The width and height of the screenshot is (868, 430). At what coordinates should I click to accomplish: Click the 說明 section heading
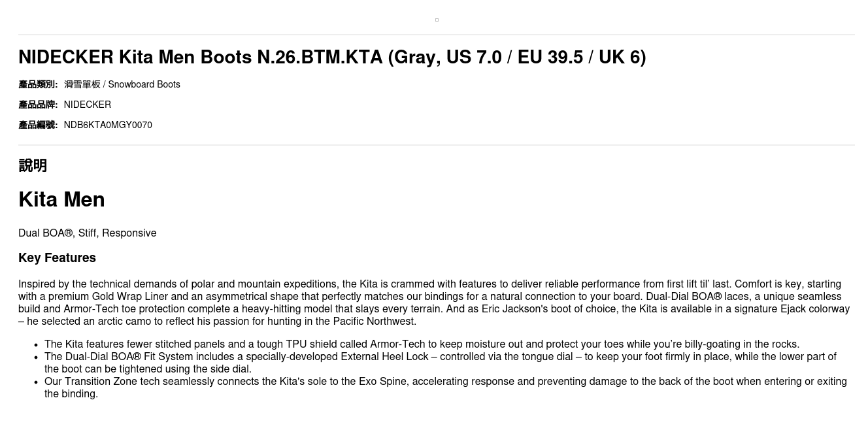pos(33,165)
